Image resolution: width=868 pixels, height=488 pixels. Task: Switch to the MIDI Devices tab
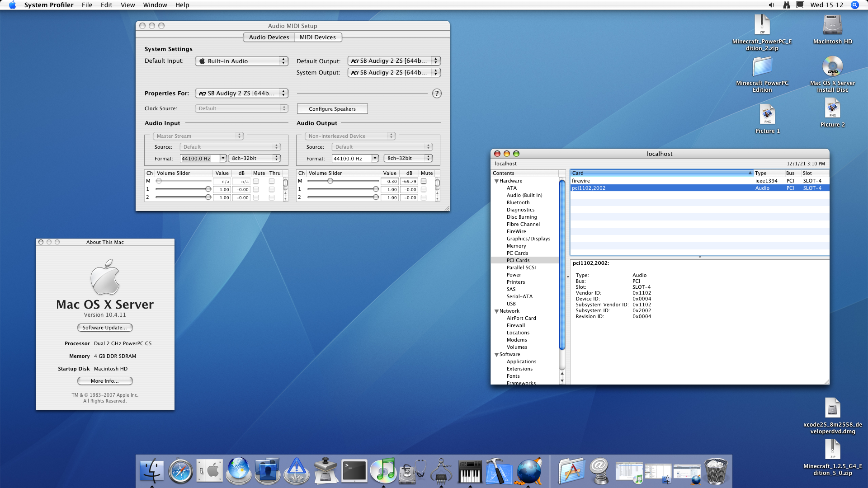(318, 38)
